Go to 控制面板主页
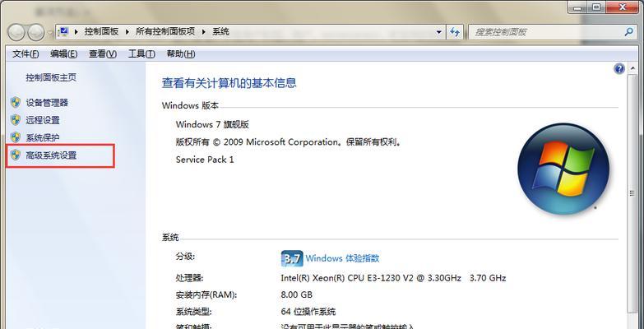The width and height of the screenshot is (644, 329). click(x=51, y=77)
